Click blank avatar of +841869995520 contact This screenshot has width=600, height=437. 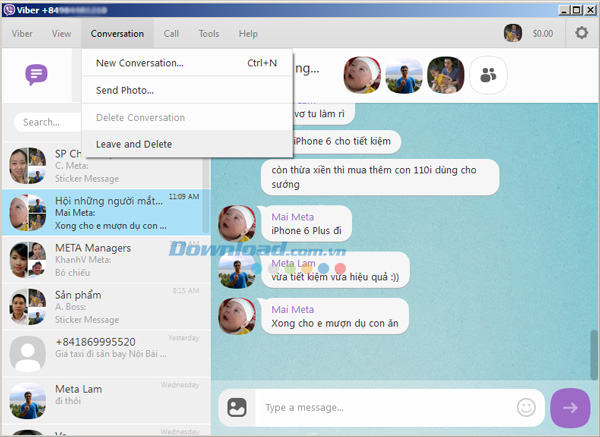pyautogui.click(x=28, y=354)
